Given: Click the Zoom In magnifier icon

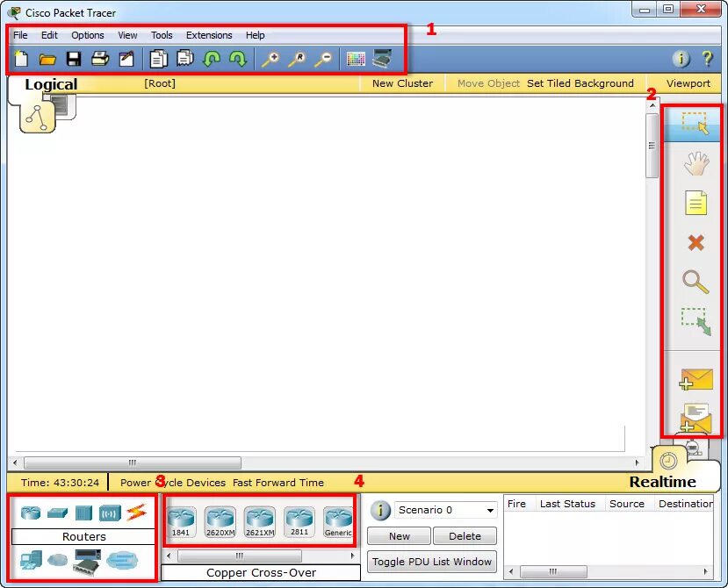Looking at the screenshot, I should (270, 60).
